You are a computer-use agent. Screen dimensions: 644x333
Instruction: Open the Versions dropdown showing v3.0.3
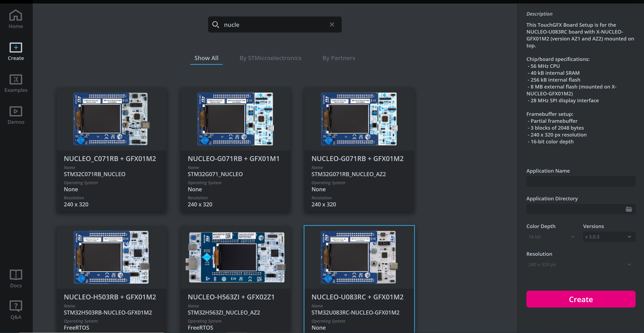609,236
